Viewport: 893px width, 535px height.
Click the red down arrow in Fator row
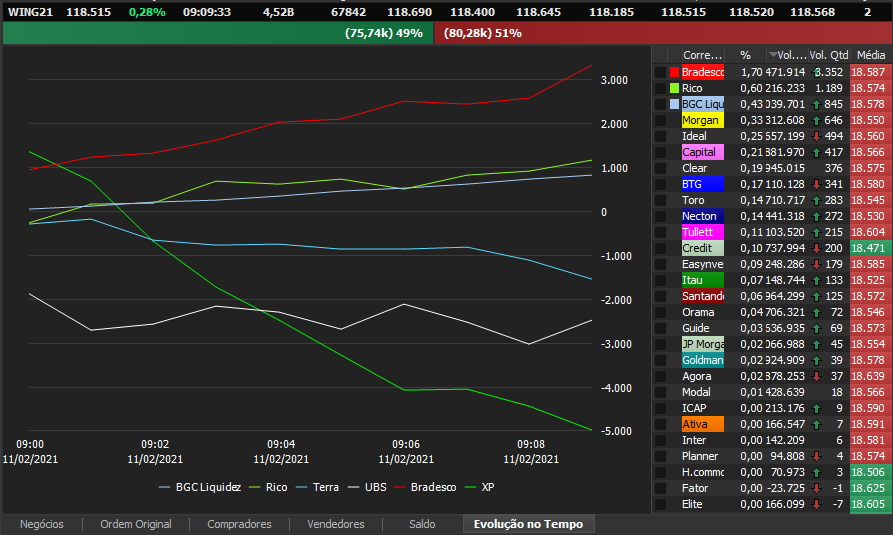[x=816, y=488]
